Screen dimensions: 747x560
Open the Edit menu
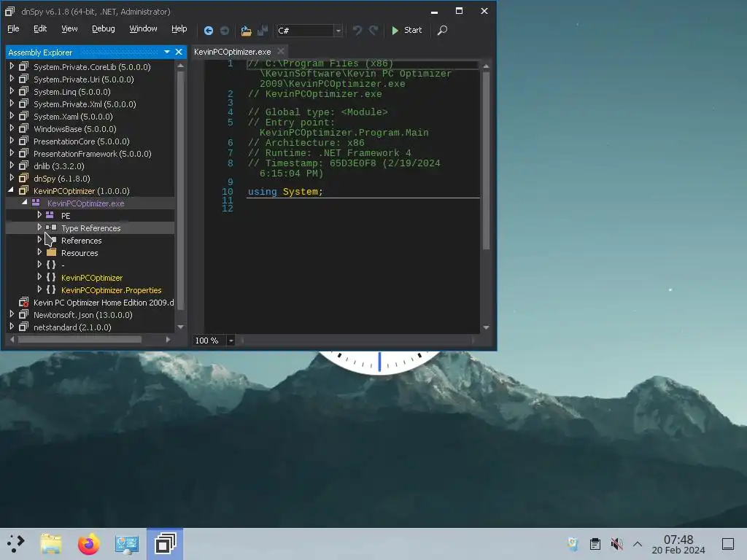[40, 28]
